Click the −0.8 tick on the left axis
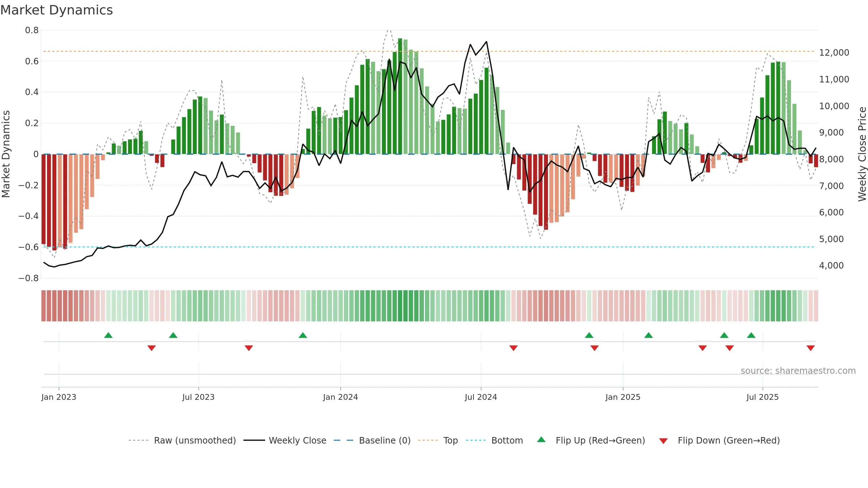This screenshot has height=488, width=868. pos(29,278)
